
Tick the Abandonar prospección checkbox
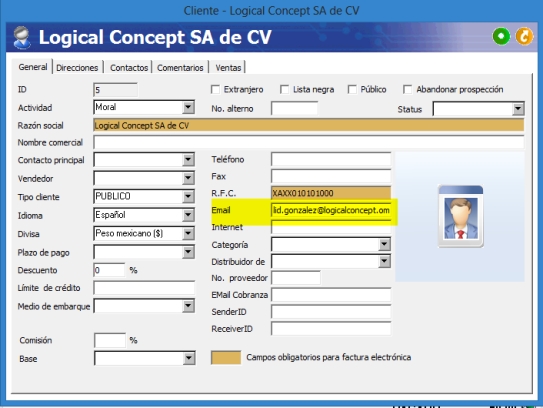(x=408, y=90)
